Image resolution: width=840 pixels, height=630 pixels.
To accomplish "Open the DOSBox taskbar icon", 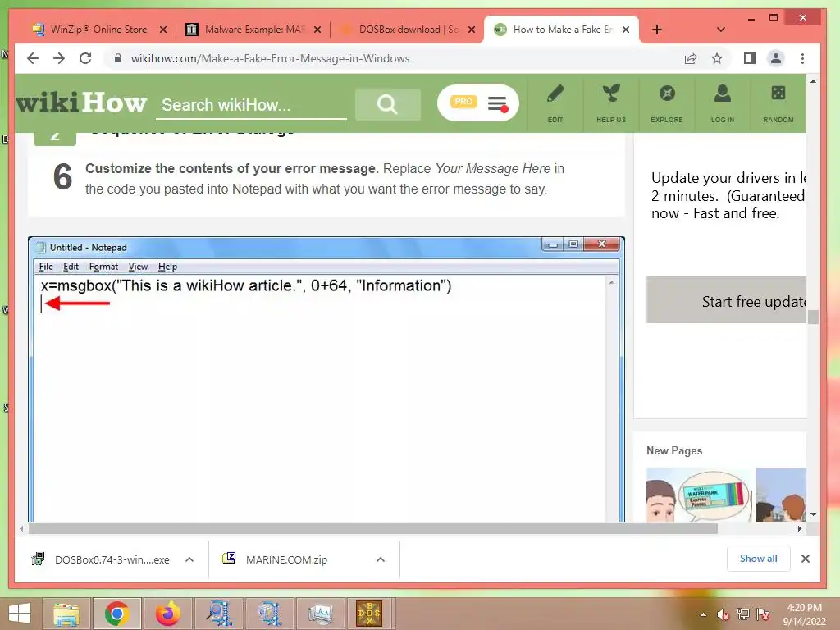I will tap(369, 614).
